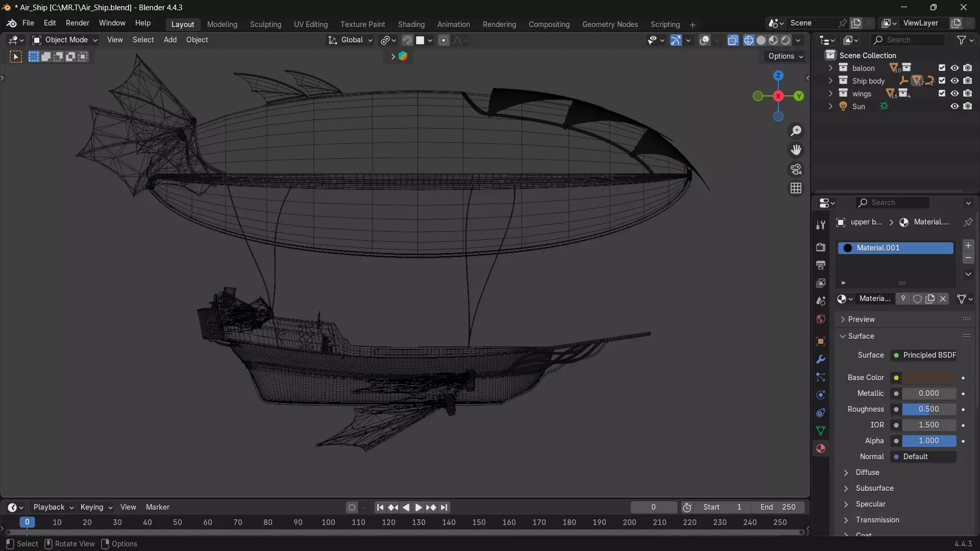Open the Render menu
The width and height of the screenshot is (980, 551).
coord(77,23)
